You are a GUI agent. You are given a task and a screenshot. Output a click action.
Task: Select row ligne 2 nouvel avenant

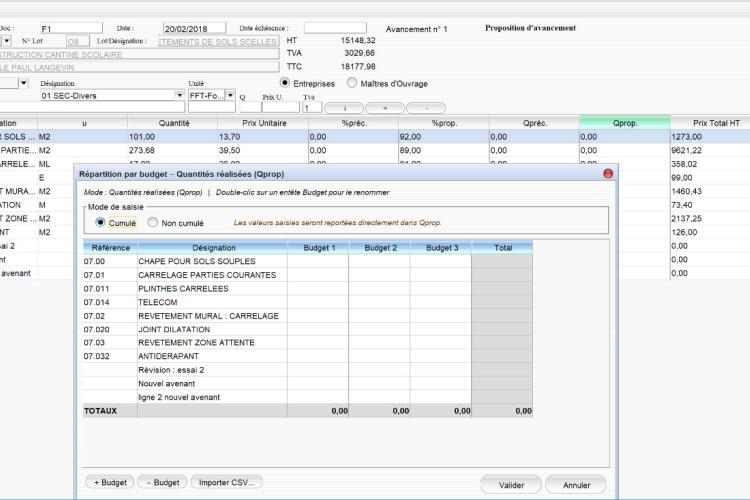(x=308, y=397)
